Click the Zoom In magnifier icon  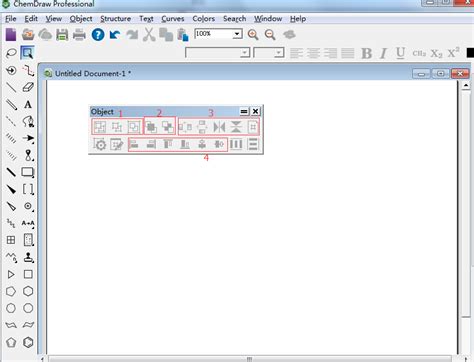click(x=253, y=35)
